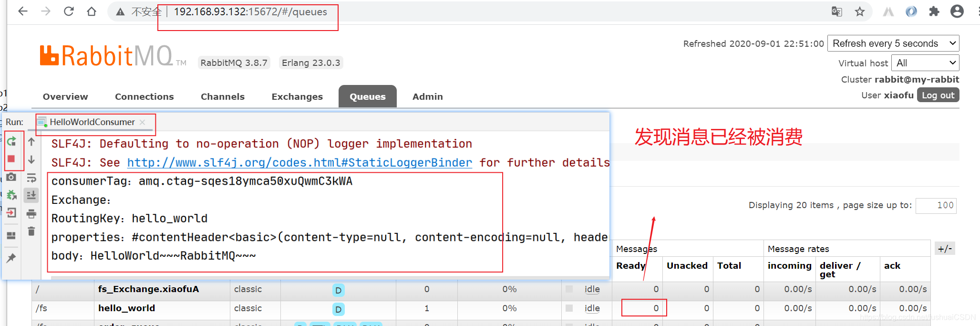The width and height of the screenshot is (980, 326).
Task: Move up the stack trace with up arrow
Action: [31, 142]
